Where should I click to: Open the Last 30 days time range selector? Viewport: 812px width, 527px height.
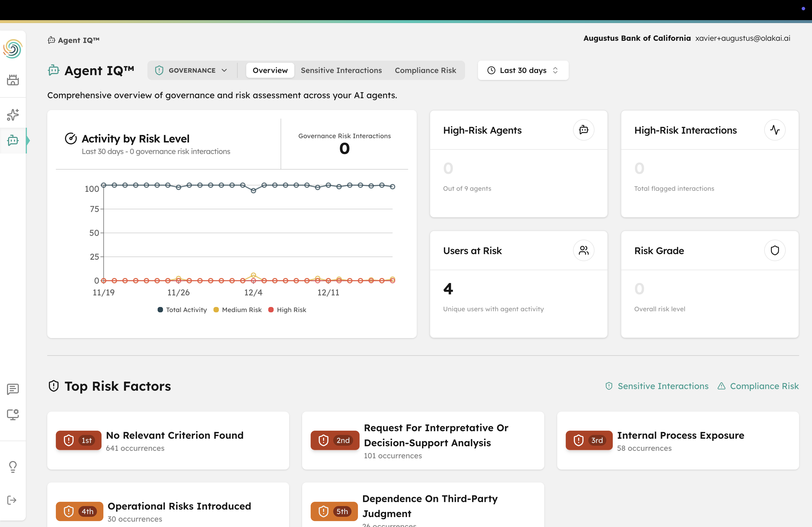click(523, 70)
